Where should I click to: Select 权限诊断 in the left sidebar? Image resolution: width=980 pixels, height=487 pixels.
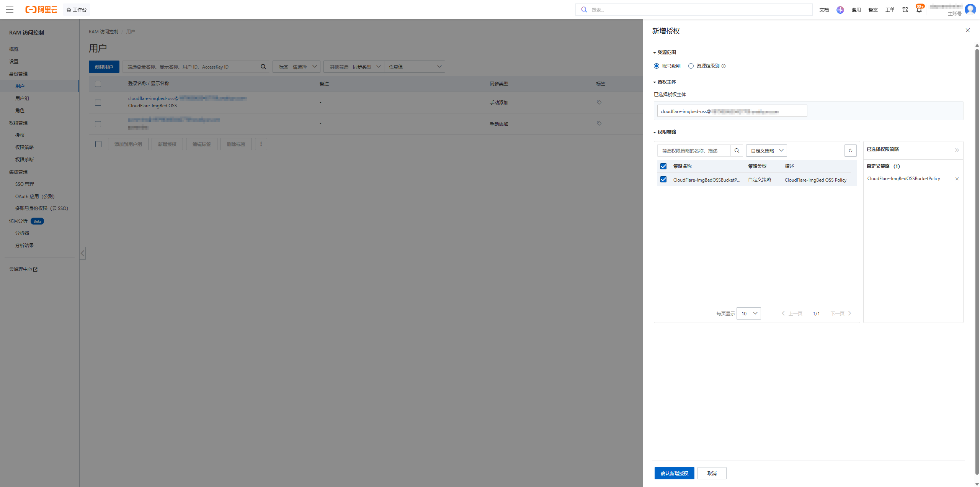point(24,159)
